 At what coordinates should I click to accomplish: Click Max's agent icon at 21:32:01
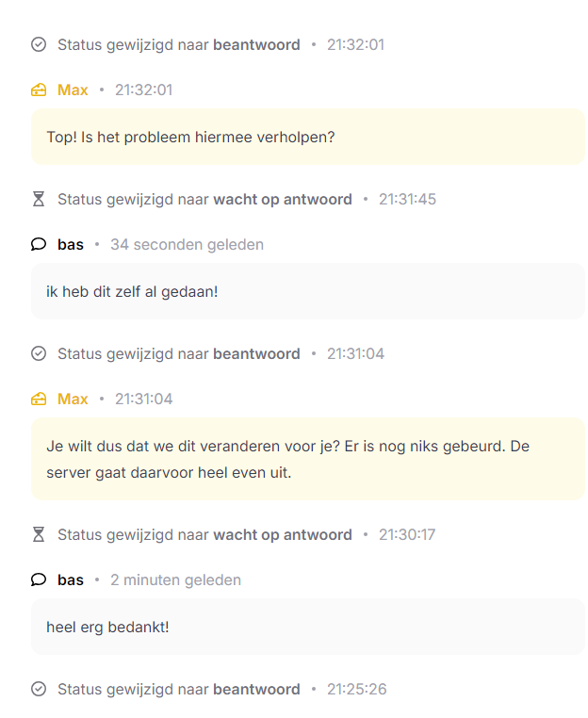39,90
